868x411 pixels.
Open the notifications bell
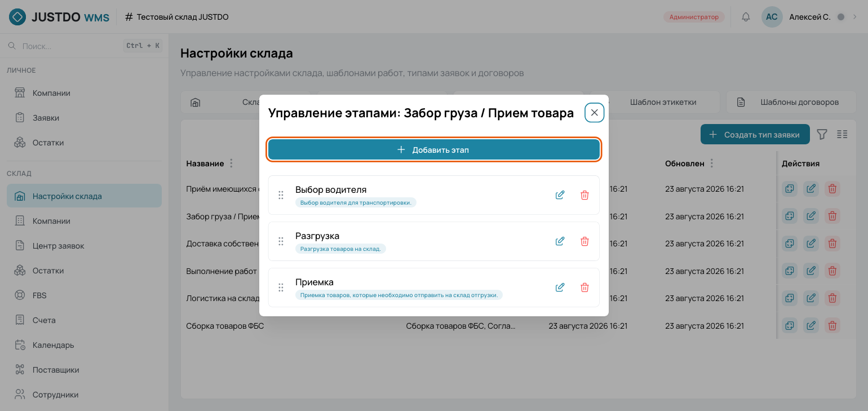pos(746,17)
